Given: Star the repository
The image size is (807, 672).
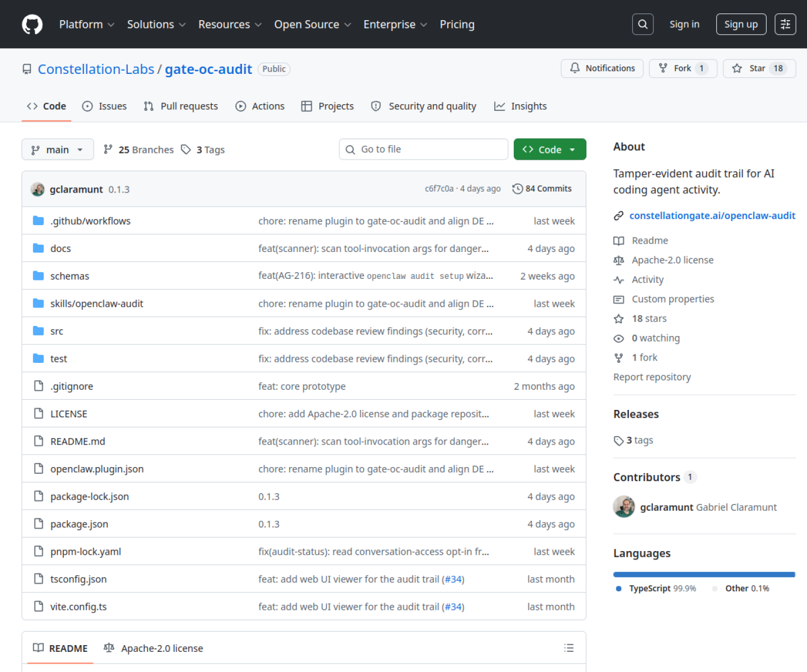Looking at the screenshot, I should point(759,68).
